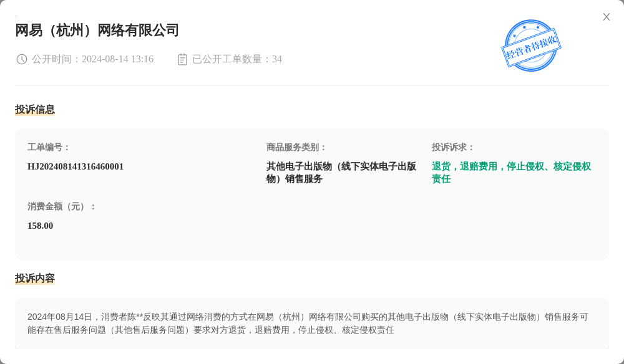The image size is (624, 364).
Task: Click the 投诉诉求 field label
Action: 453,148
